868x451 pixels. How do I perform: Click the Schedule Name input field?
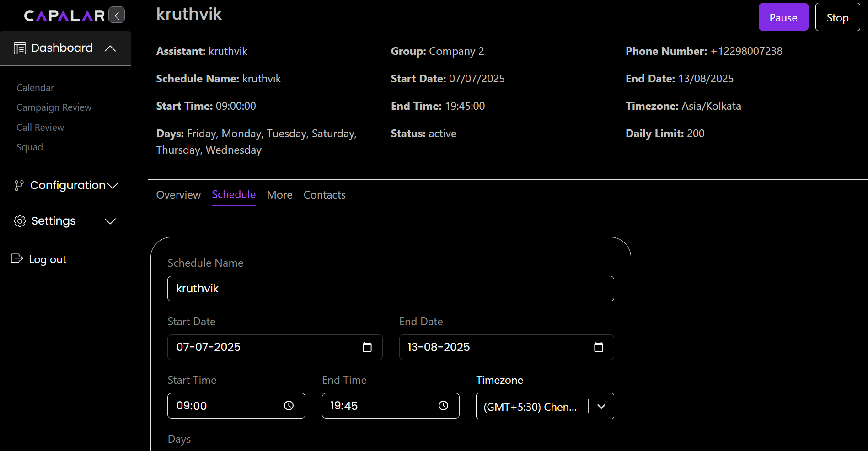390,289
